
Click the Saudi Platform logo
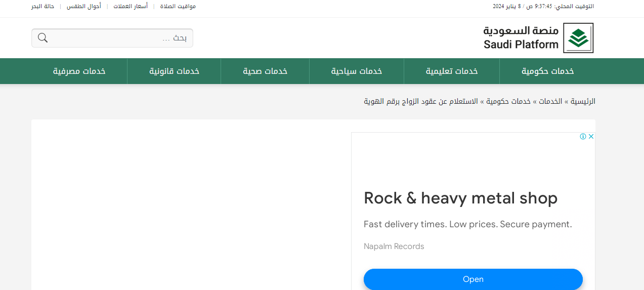tap(538, 38)
